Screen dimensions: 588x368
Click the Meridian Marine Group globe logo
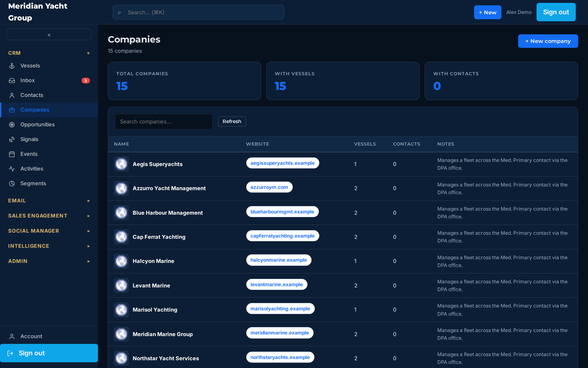(121, 334)
